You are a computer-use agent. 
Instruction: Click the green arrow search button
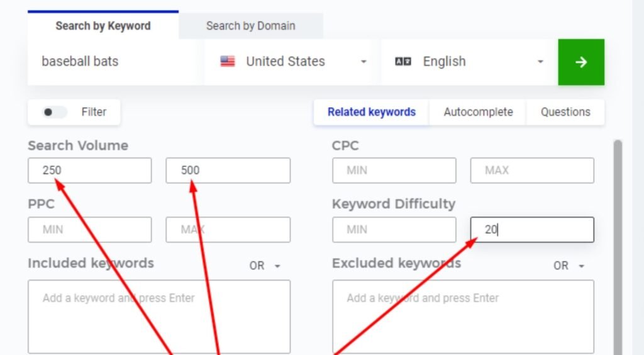tap(581, 62)
